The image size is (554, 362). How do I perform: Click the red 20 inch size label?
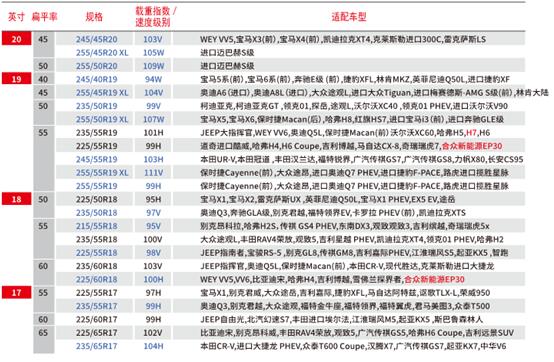(x=17, y=39)
